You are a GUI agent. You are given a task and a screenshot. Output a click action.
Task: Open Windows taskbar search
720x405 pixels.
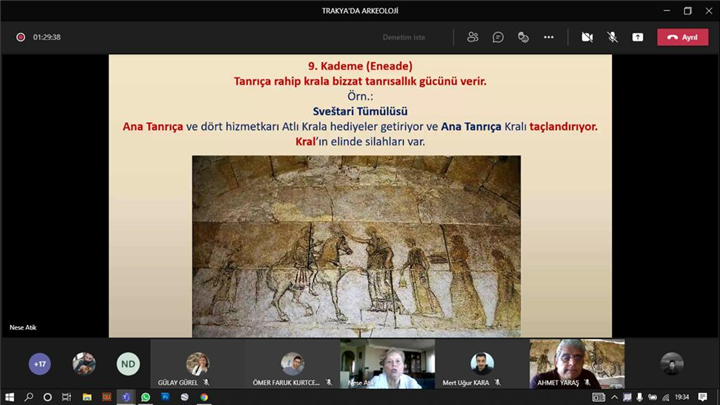click(x=28, y=397)
